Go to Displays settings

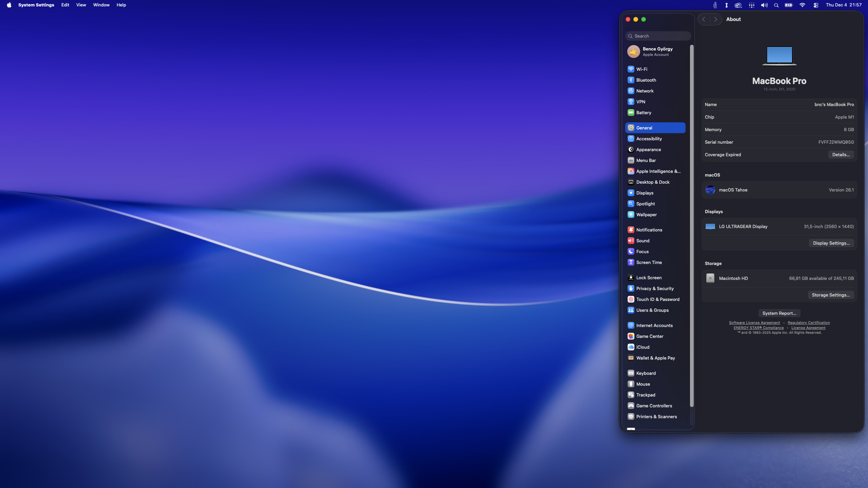[x=645, y=193]
